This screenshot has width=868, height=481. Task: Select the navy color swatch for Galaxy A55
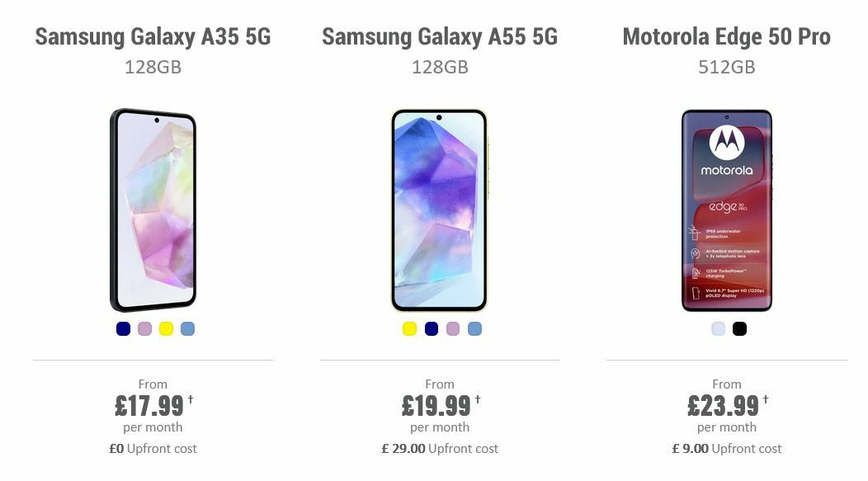[x=430, y=328]
